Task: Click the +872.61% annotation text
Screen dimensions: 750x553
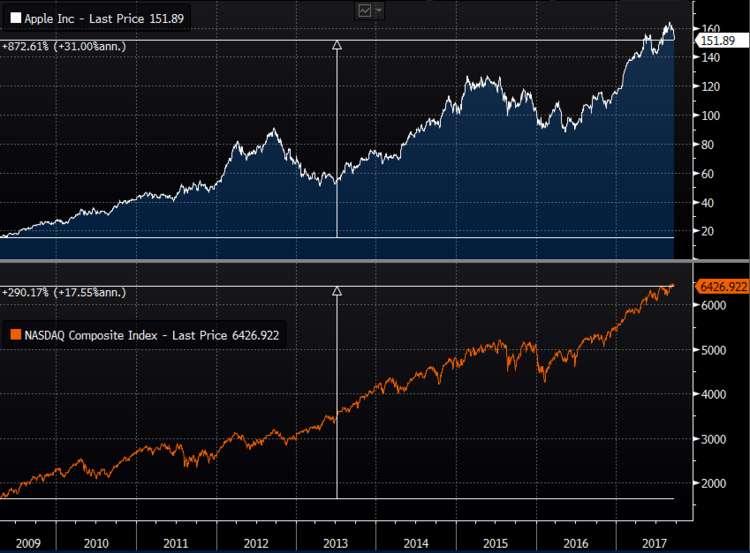Action: (64, 46)
